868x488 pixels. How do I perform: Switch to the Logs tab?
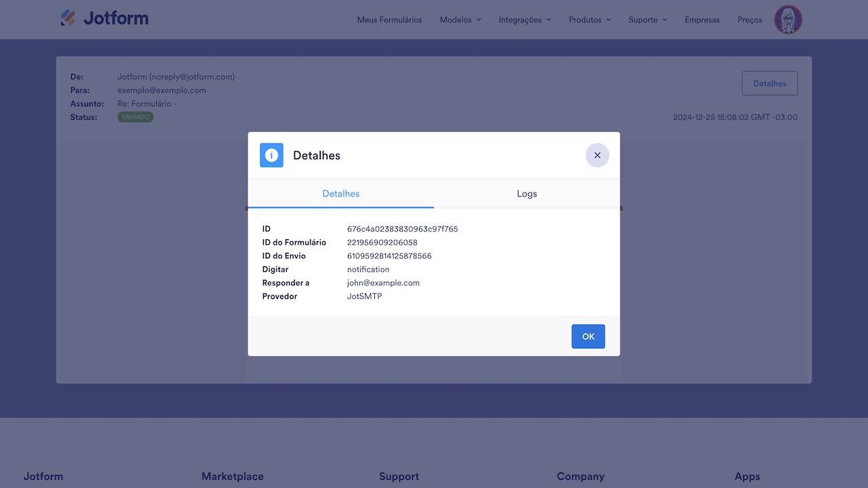(x=527, y=193)
